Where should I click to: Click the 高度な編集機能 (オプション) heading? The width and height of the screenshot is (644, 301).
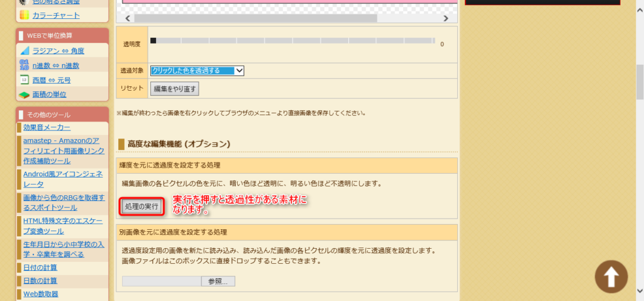tap(179, 144)
